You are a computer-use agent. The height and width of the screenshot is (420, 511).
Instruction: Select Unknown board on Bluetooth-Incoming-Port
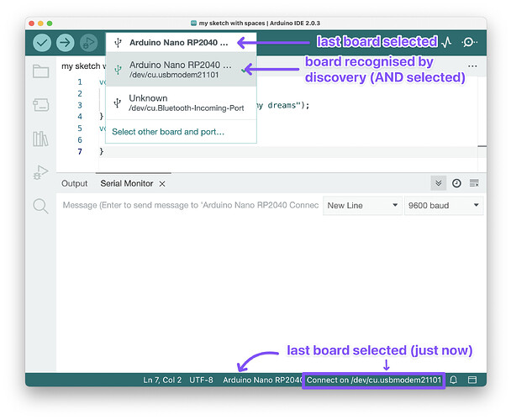coord(181,103)
